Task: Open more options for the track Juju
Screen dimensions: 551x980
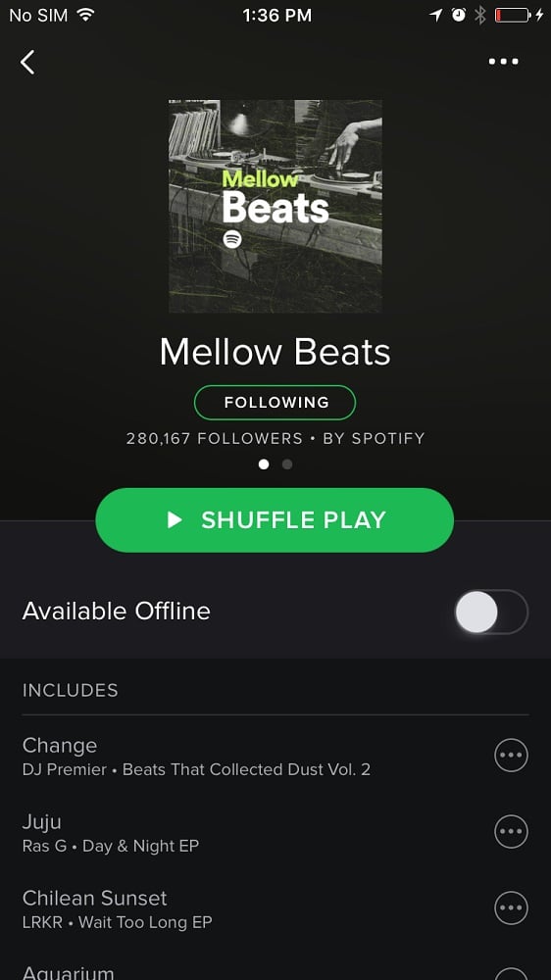Action: click(x=511, y=831)
